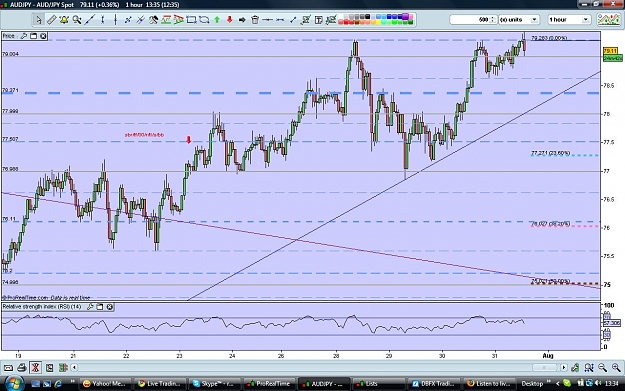625x391 pixels.
Task: Click the 57.306 RSI value label
Action: point(611,322)
